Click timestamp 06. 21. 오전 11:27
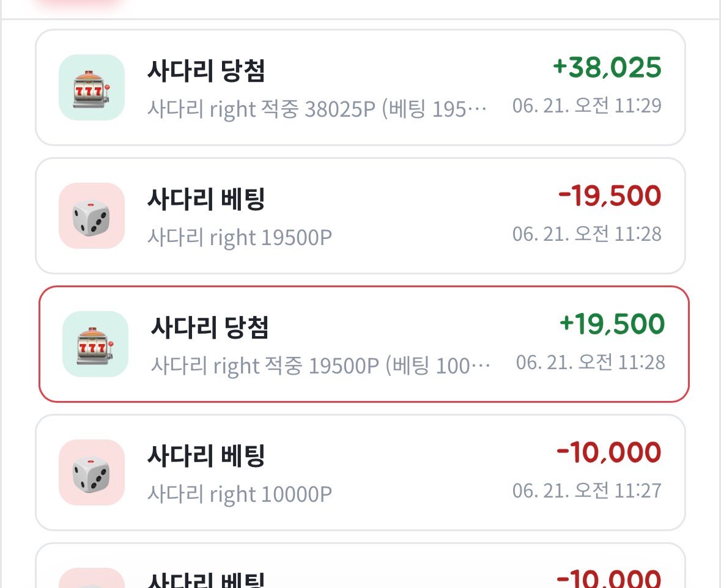This screenshot has height=588, width=721. pyautogui.click(x=587, y=491)
